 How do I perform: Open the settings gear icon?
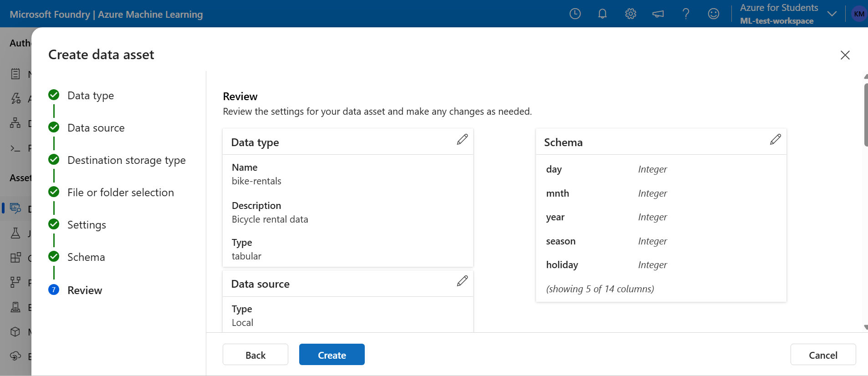coord(631,14)
